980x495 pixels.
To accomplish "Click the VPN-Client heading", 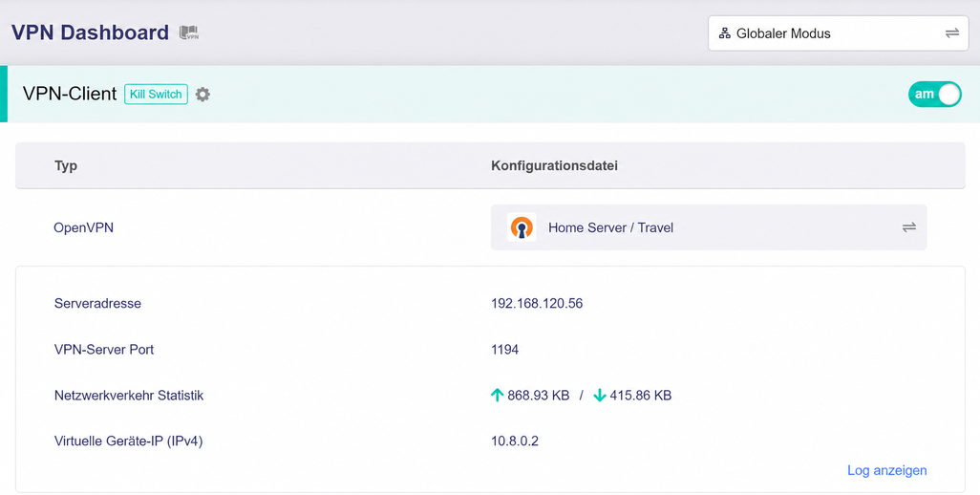I will (x=70, y=94).
